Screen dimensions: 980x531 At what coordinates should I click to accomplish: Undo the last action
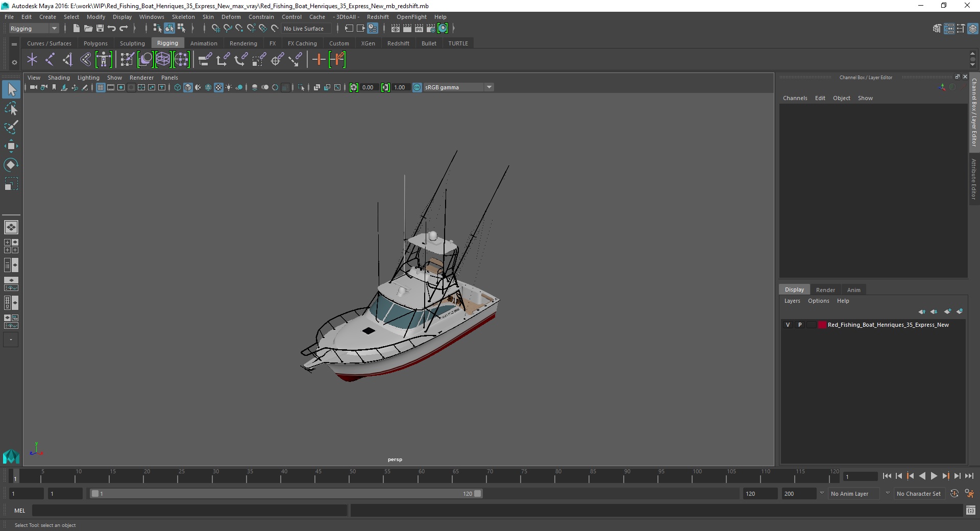pyautogui.click(x=112, y=29)
